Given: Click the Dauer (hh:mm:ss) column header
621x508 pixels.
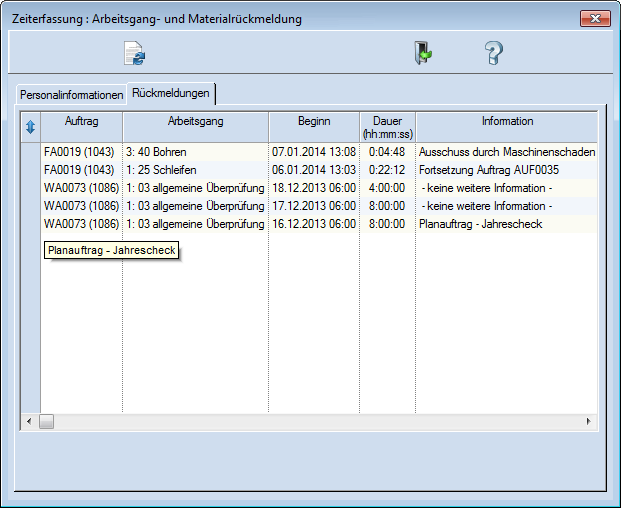Looking at the screenshot, I should click(x=387, y=126).
